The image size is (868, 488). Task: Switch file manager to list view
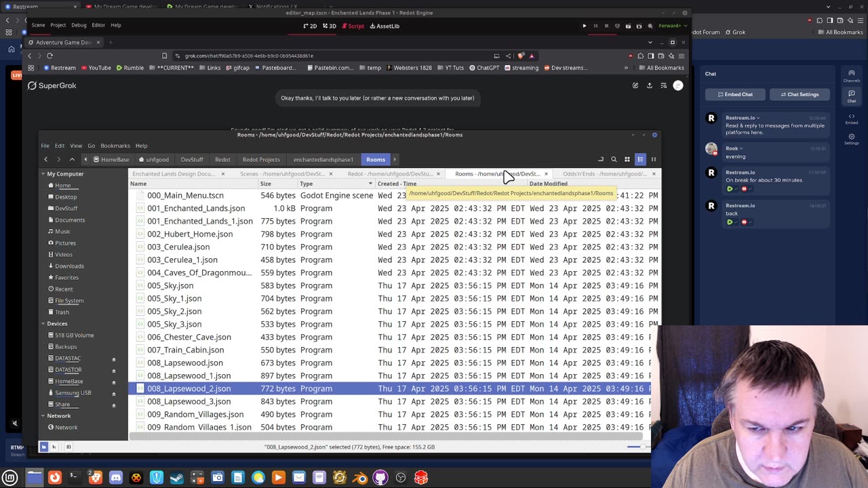pos(640,159)
